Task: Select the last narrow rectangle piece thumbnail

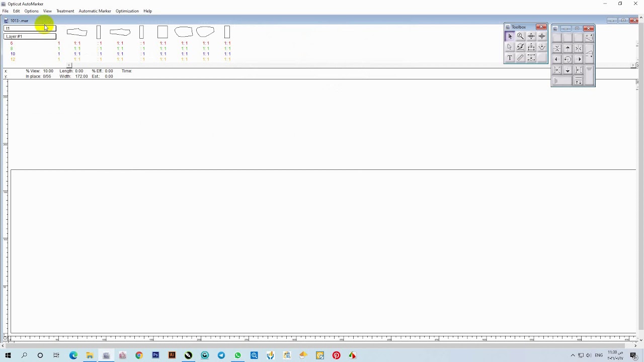Action: pyautogui.click(x=227, y=32)
